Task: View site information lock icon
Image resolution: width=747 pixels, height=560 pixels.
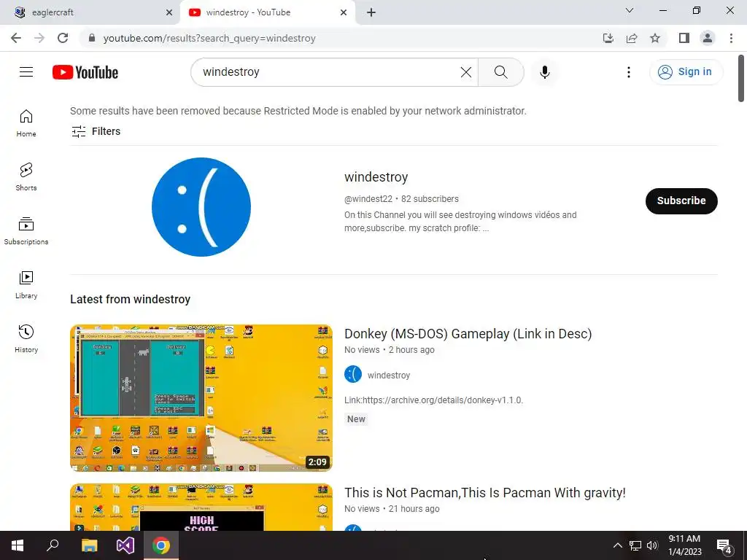Action: [92, 38]
